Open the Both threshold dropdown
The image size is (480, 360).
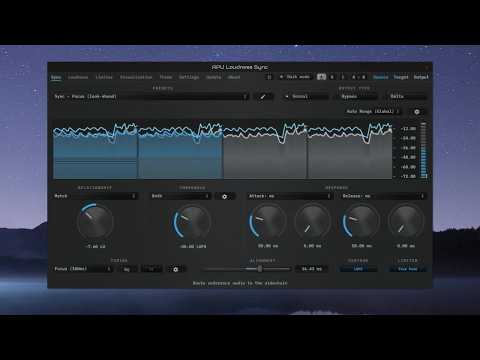coord(180,196)
